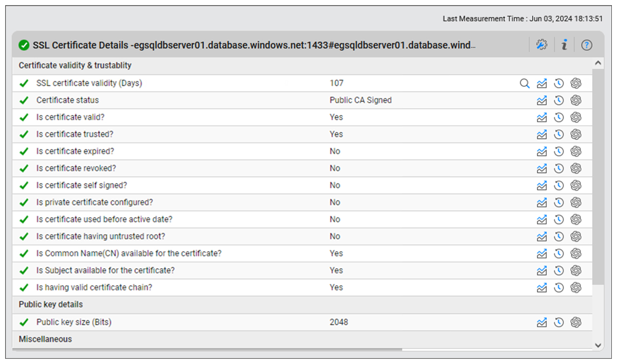Click the AI icon for Is certificate trusted?
Image resolution: width=617 pixels, height=364 pixels.
pyautogui.click(x=576, y=134)
